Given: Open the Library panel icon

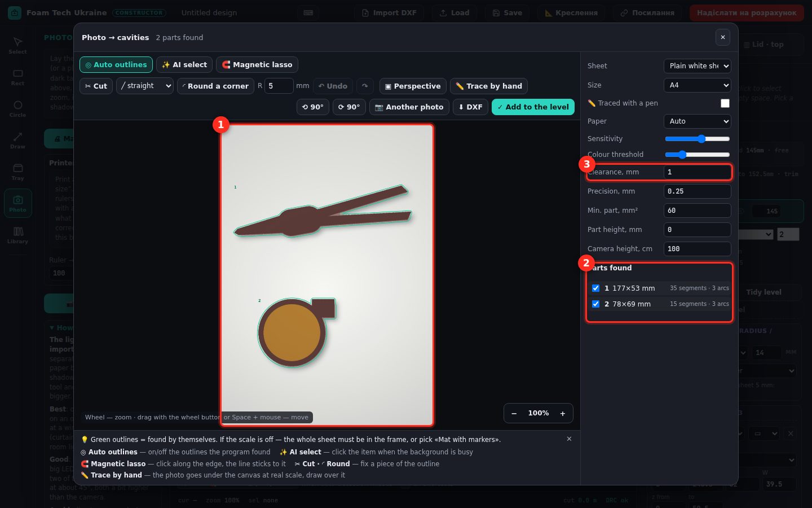Looking at the screenshot, I should pyautogui.click(x=17, y=235).
